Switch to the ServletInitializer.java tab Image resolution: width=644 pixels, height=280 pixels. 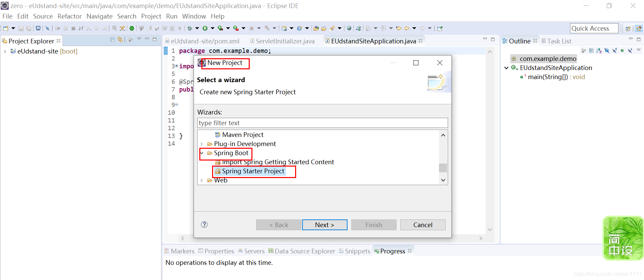click(x=282, y=41)
